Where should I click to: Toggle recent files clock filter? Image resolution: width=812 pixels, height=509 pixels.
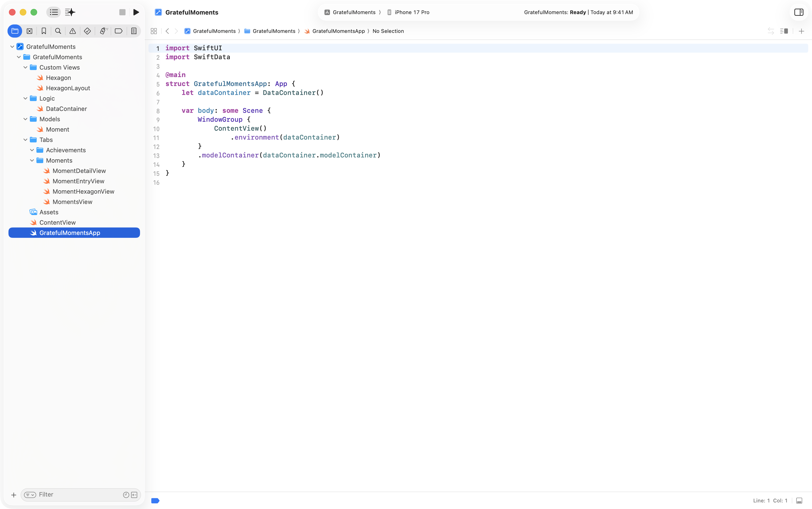pyautogui.click(x=126, y=494)
